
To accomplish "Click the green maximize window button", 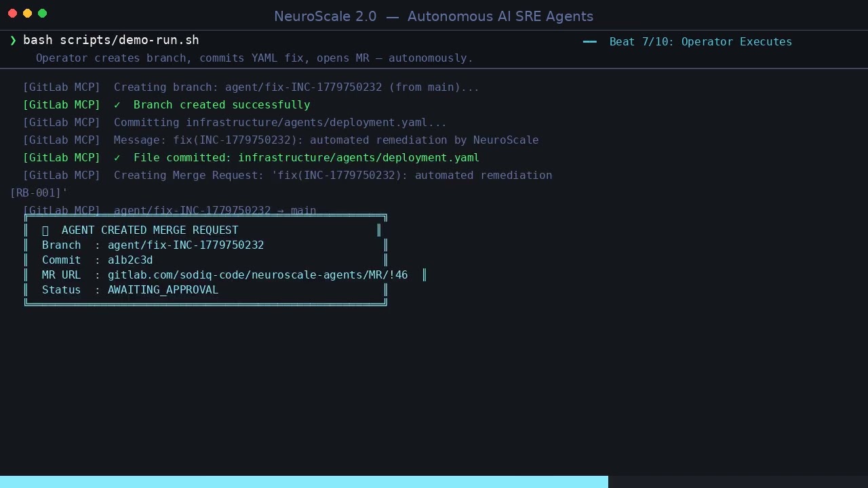I will [x=42, y=14].
